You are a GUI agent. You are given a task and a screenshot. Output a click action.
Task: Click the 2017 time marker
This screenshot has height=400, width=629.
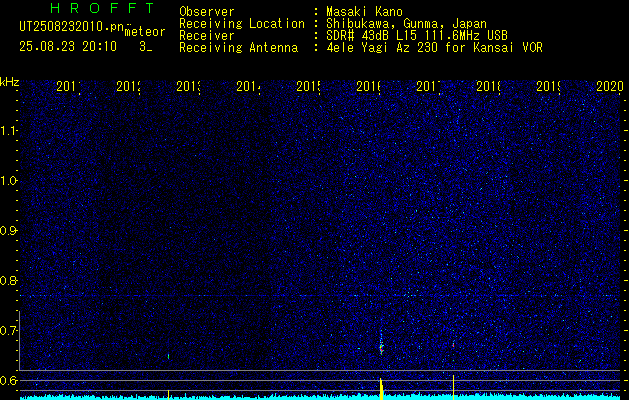pyautogui.click(x=428, y=86)
